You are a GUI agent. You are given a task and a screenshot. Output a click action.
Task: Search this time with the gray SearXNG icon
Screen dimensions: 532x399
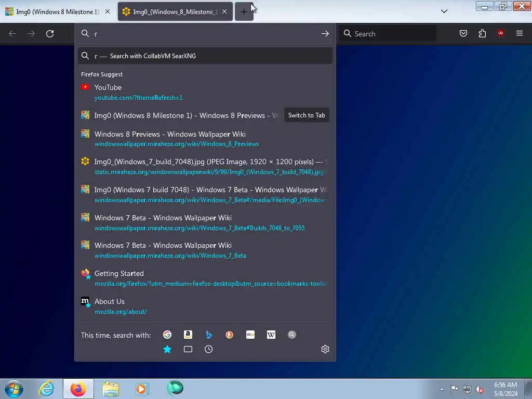(x=292, y=335)
